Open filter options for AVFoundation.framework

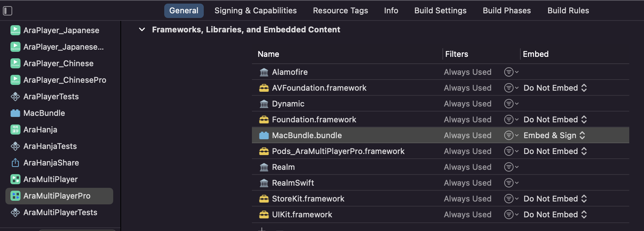[x=511, y=88]
